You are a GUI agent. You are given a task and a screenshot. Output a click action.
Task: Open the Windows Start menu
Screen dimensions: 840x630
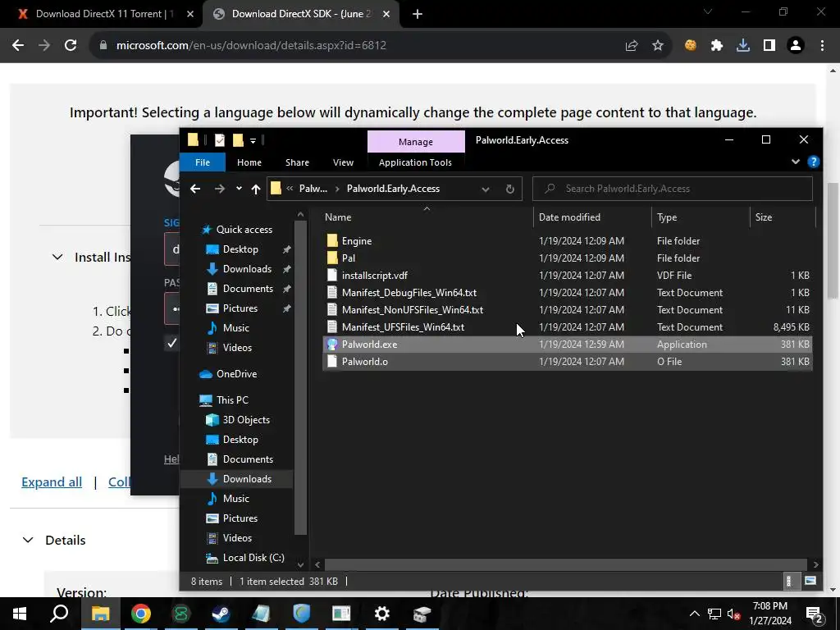[x=20, y=614]
